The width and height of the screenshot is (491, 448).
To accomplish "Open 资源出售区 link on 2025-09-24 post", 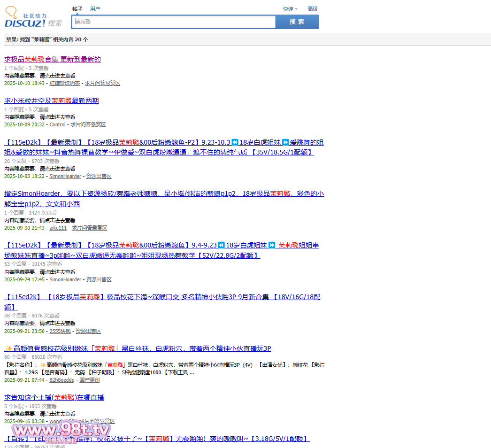I will (x=99, y=279).
